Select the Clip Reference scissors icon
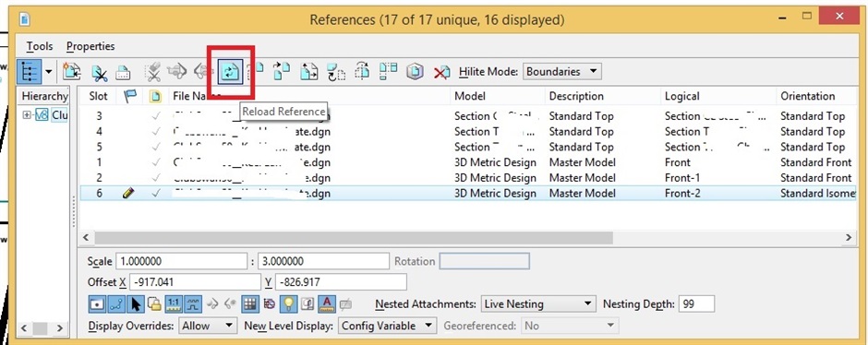The height and width of the screenshot is (345, 868). coord(100,73)
